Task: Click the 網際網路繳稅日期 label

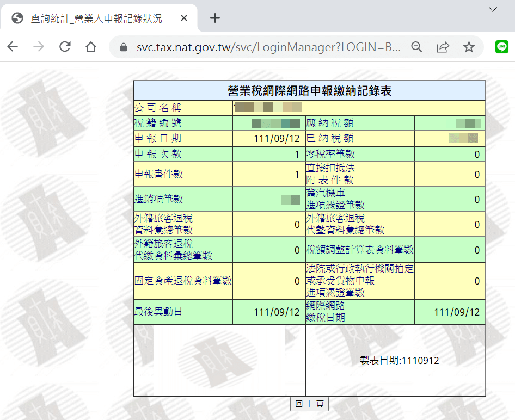Action: pyautogui.click(x=326, y=312)
